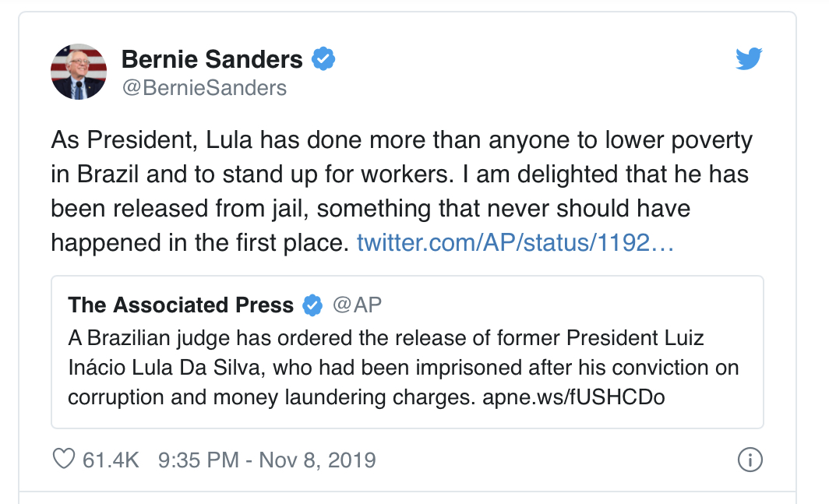The width and height of the screenshot is (829, 504).
Task: Click the Twitter info circle icon
Action: pyautogui.click(x=749, y=460)
